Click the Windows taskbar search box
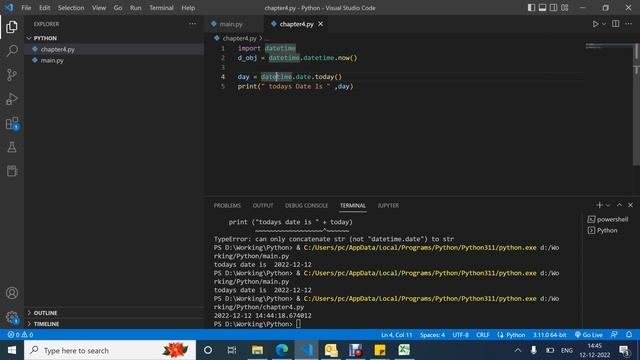The height and width of the screenshot is (360, 640). point(110,350)
